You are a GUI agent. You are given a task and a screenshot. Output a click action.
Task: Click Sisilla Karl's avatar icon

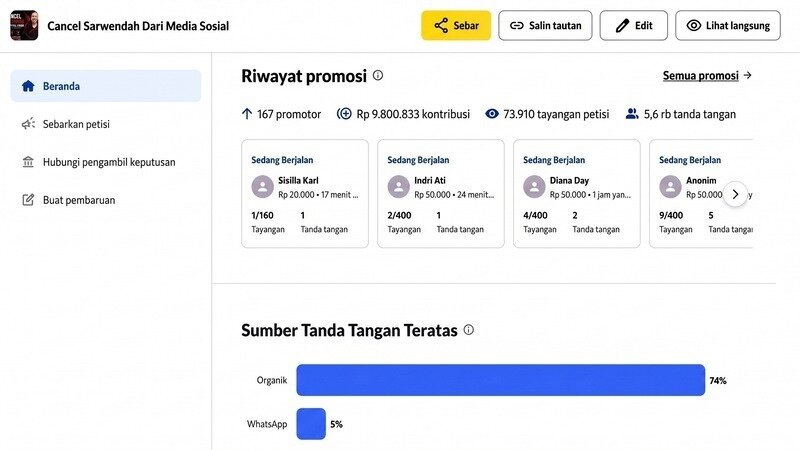pos(263,187)
